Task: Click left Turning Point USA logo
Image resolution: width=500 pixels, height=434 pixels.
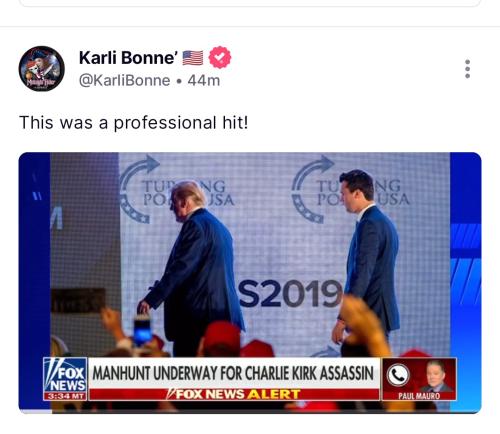Action: 177,191
